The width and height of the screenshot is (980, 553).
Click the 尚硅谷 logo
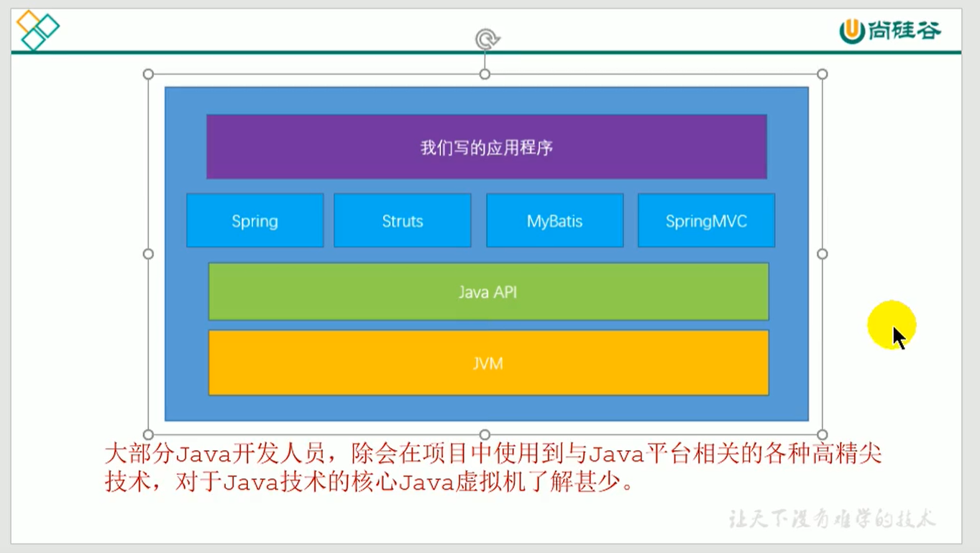click(890, 31)
